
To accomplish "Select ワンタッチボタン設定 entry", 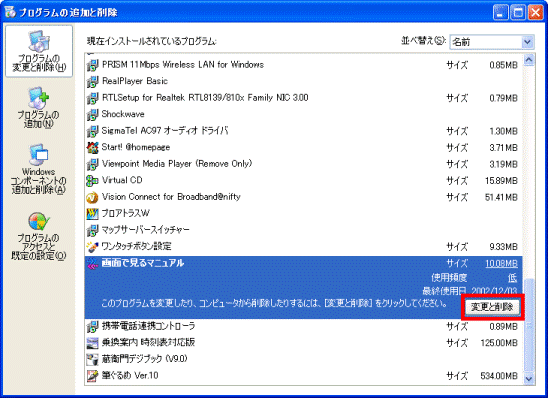I will coord(304,246).
